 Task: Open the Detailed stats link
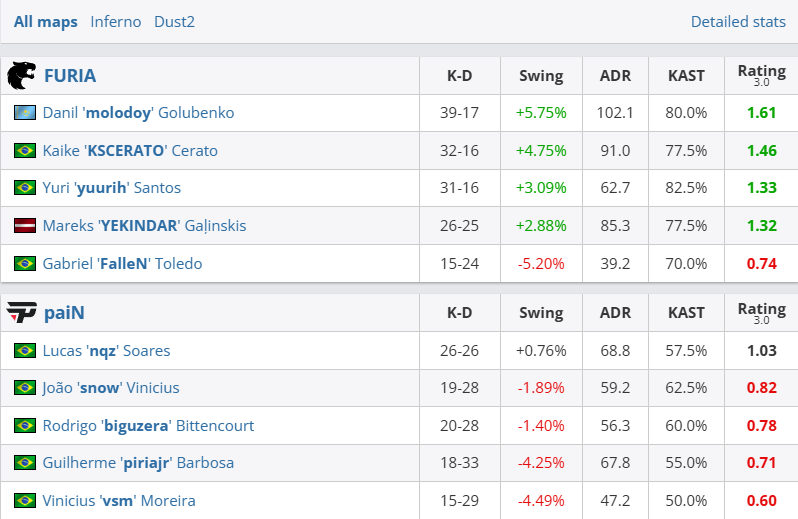[739, 21]
